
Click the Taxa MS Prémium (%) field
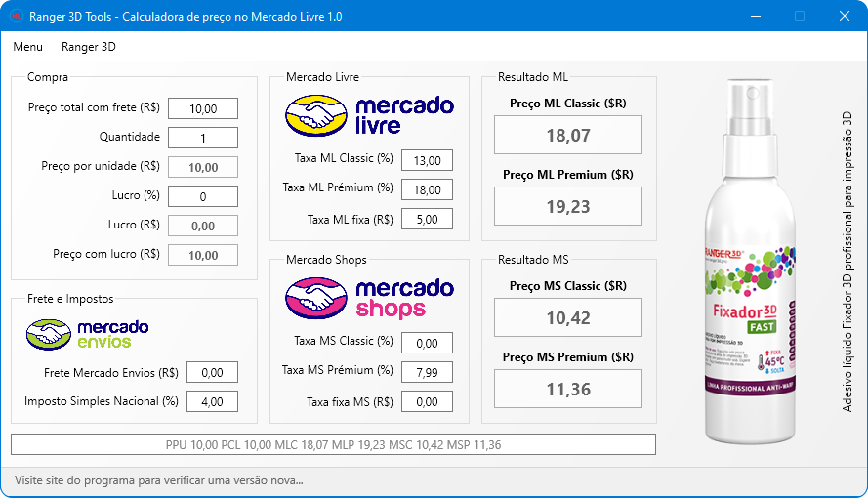pyautogui.click(x=427, y=372)
